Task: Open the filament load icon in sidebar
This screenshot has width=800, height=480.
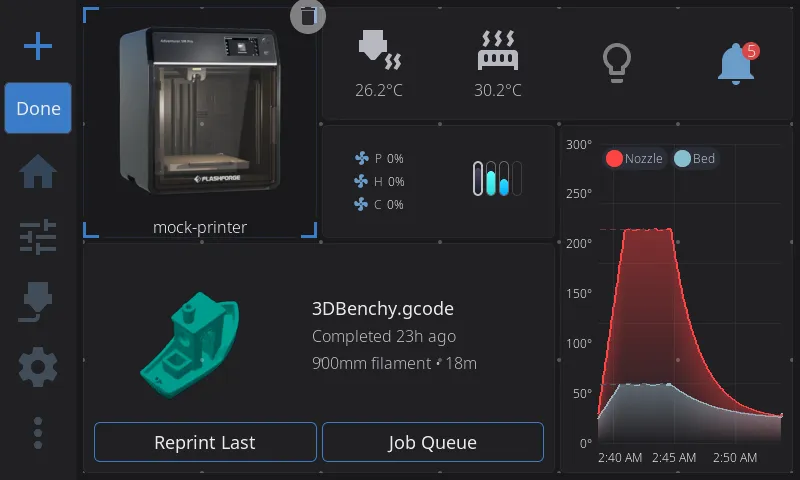Action: pyautogui.click(x=36, y=302)
